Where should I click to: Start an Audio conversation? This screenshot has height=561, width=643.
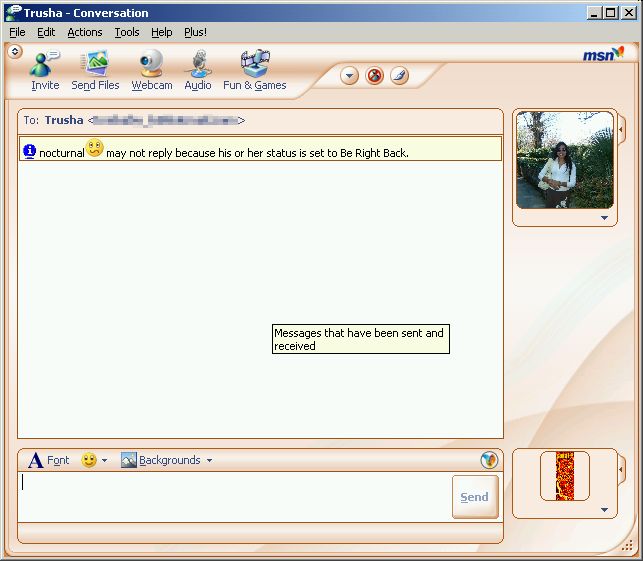click(198, 70)
